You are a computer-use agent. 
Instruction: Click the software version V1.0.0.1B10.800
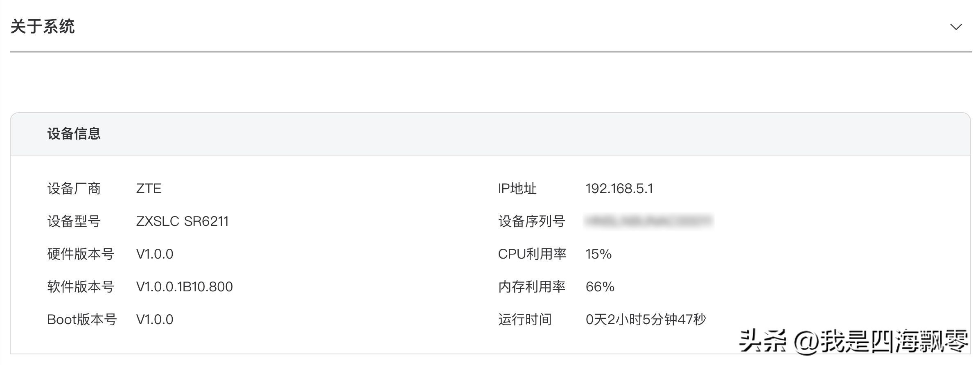184,287
